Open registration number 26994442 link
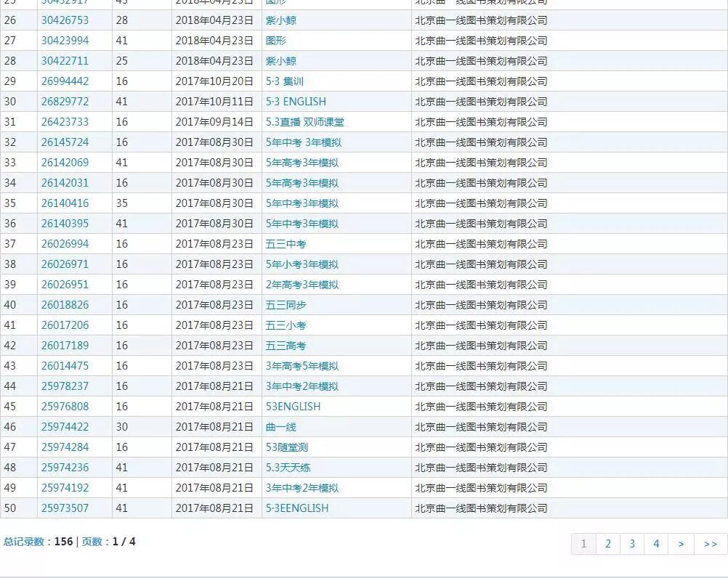Screen dimensions: 728x578 [x=65, y=81]
